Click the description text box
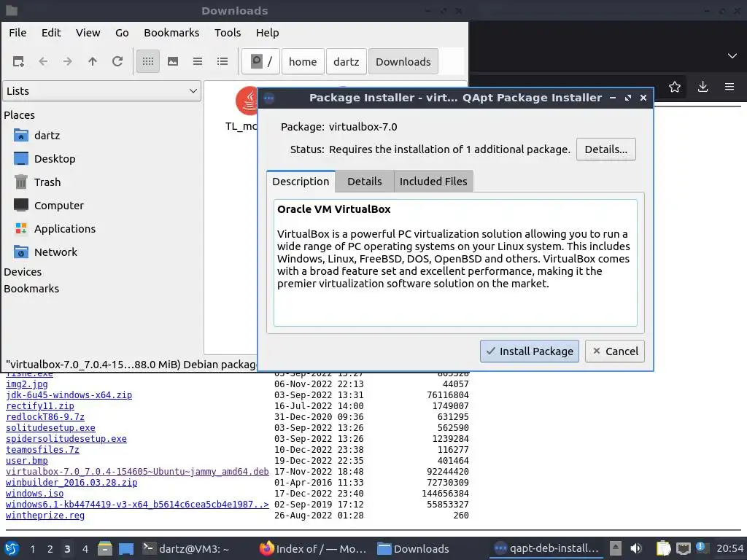Screen dimensions: 747x560 (455, 262)
